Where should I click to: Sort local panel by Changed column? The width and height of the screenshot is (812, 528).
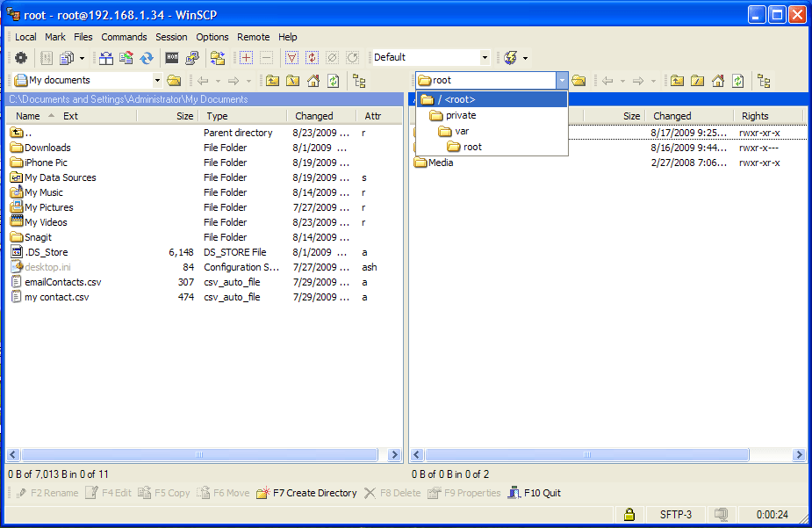[x=313, y=116]
